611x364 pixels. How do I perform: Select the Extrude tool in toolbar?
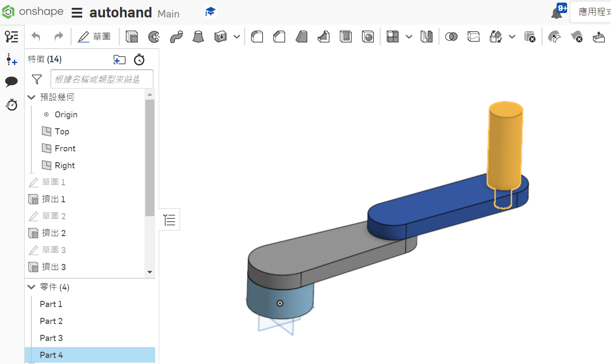click(132, 37)
